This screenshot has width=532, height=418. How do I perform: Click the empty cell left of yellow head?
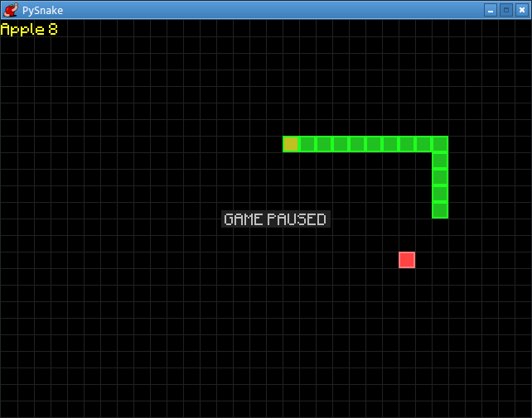click(274, 144)
